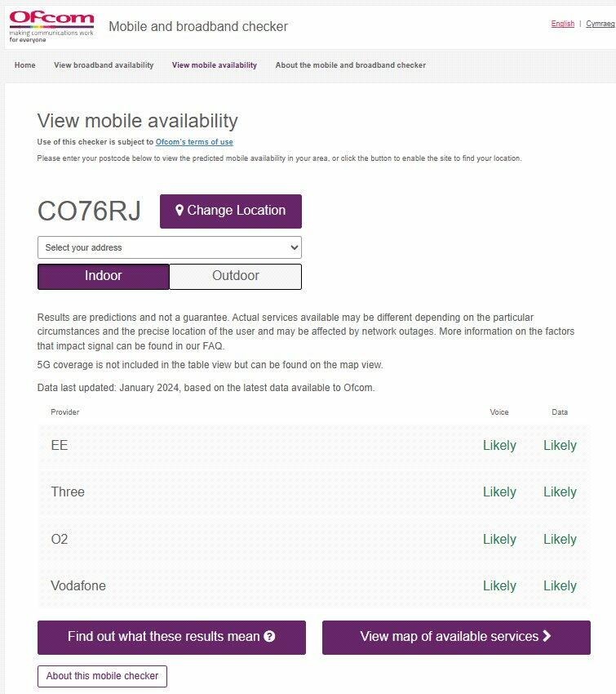Click About this mobile checker button
616x694 pixels.
[x=103, y=676]
